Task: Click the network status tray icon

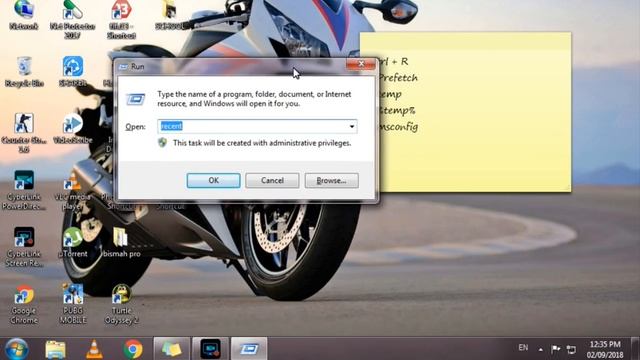Action: (571, 349)
